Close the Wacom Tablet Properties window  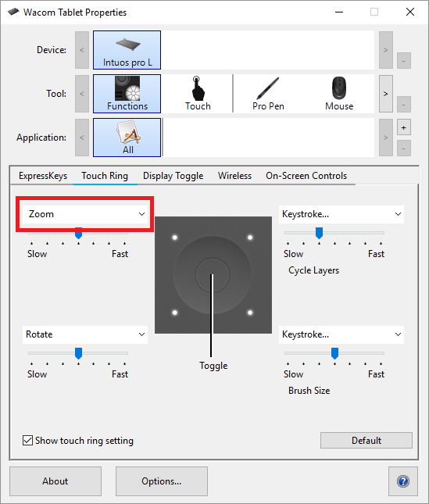click(410, 13)
